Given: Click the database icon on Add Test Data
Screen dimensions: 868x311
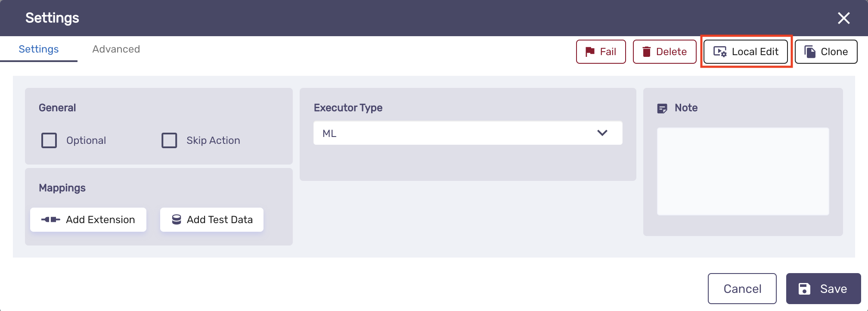Looking at the screenshot, I should click(177, 220).
